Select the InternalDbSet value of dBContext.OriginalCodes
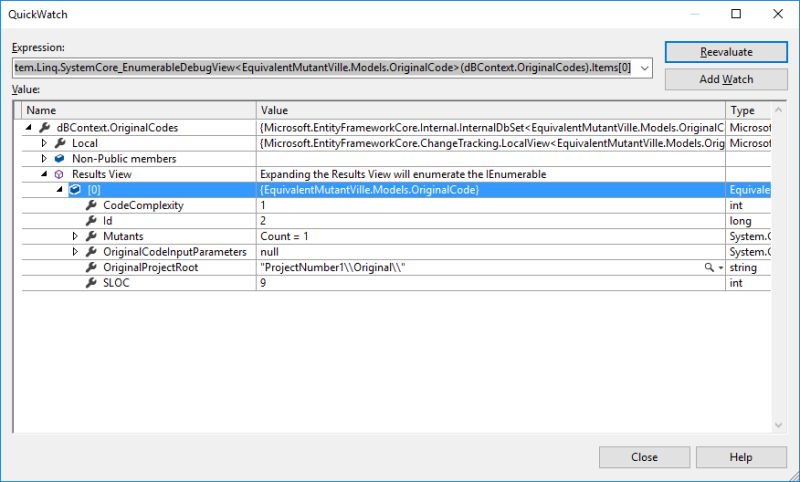The image size is (800, 482). point(492,128)
